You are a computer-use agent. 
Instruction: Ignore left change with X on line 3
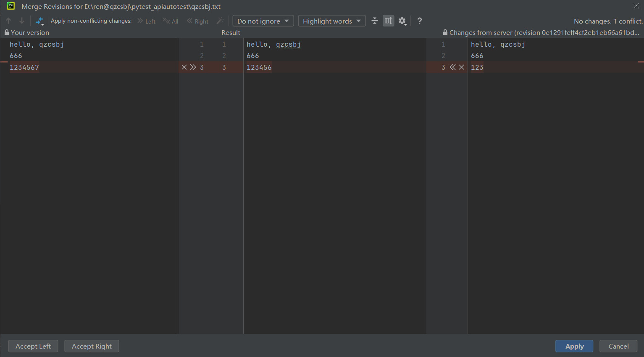click(184, 67)
